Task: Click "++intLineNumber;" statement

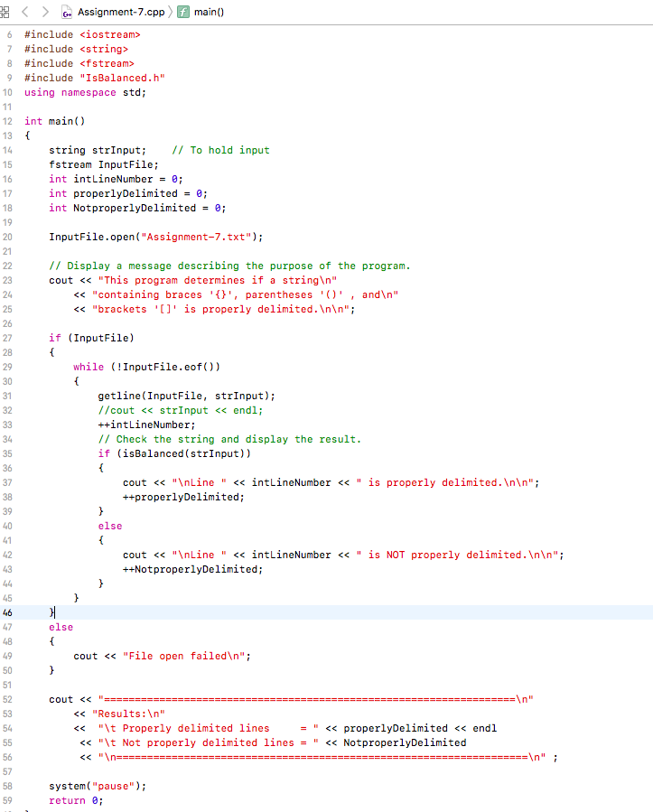Action: [146, 425]
